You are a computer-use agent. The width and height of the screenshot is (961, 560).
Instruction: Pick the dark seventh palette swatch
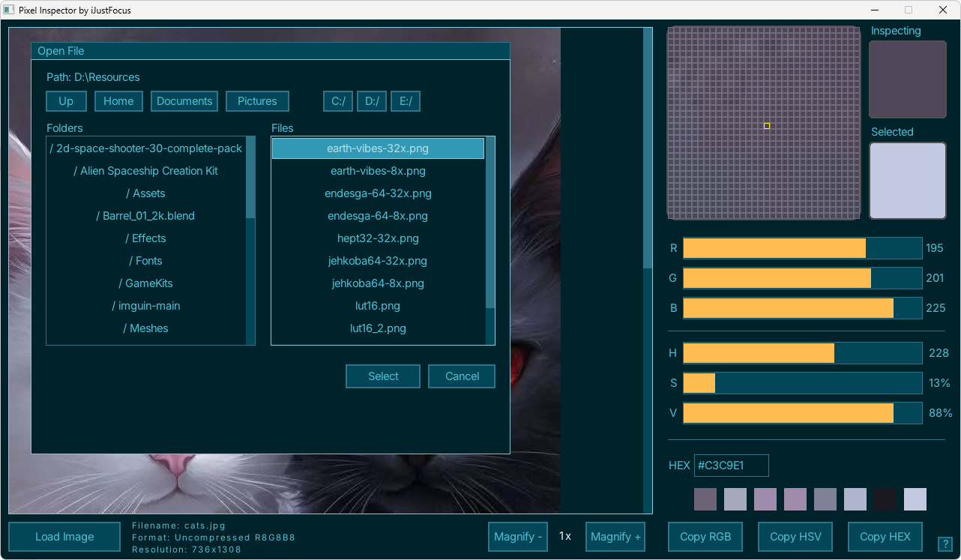[885, 499]
